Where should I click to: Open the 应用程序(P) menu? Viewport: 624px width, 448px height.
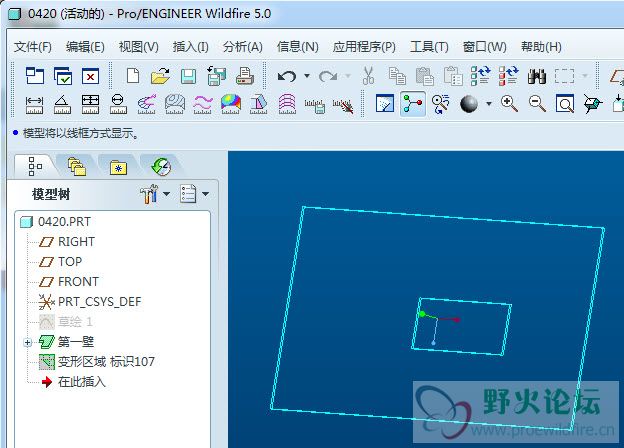[364, 47]
